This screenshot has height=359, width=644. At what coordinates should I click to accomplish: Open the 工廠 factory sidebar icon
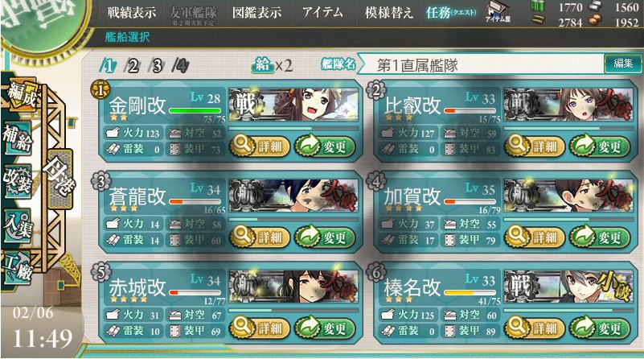click(17, 268)
